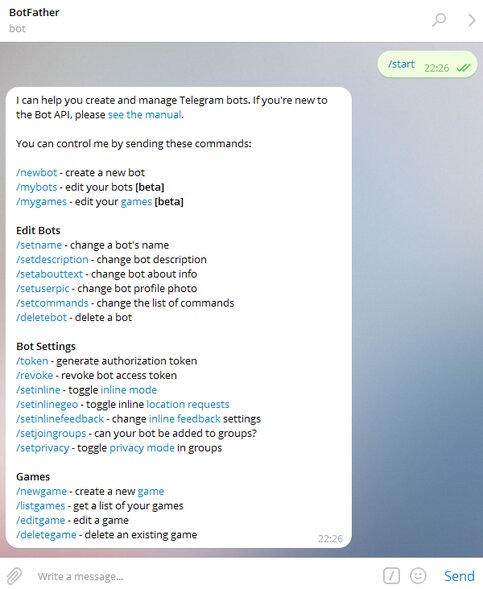Select the /newbot command link
The height and width of the screenshot is (589, 483).
tap(36, 172)
